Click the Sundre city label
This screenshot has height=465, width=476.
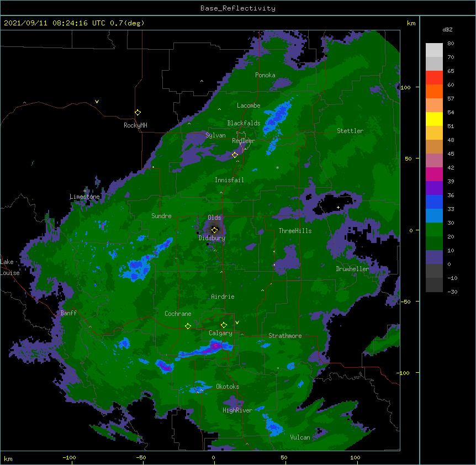[x=161, y=216]
